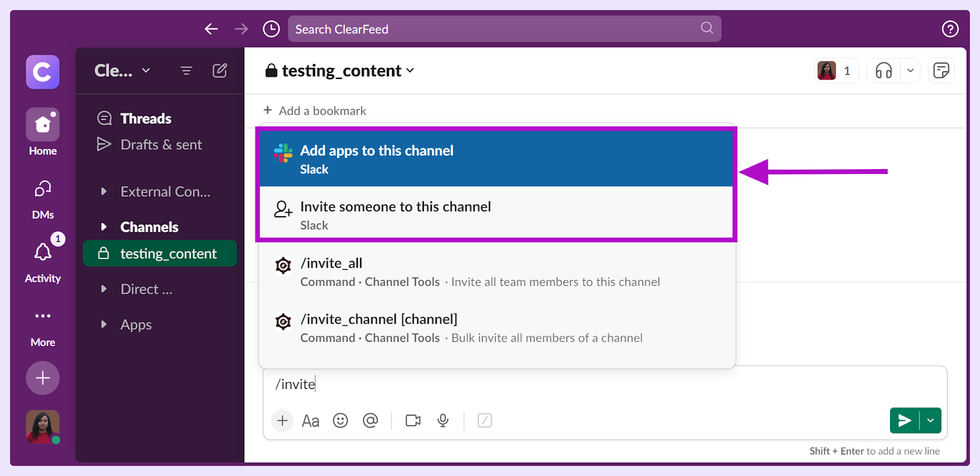Image resolution: width=980 pixels, height=476 pixels.
Task: Select the testing_content channel in sidebar
Action: click(x=160, y=254)
